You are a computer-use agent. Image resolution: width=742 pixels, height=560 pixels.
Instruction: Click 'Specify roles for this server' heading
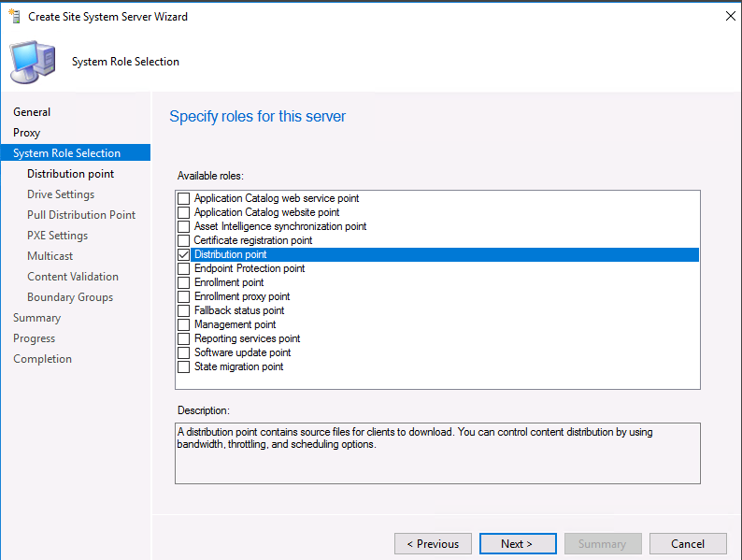[258, 117]
